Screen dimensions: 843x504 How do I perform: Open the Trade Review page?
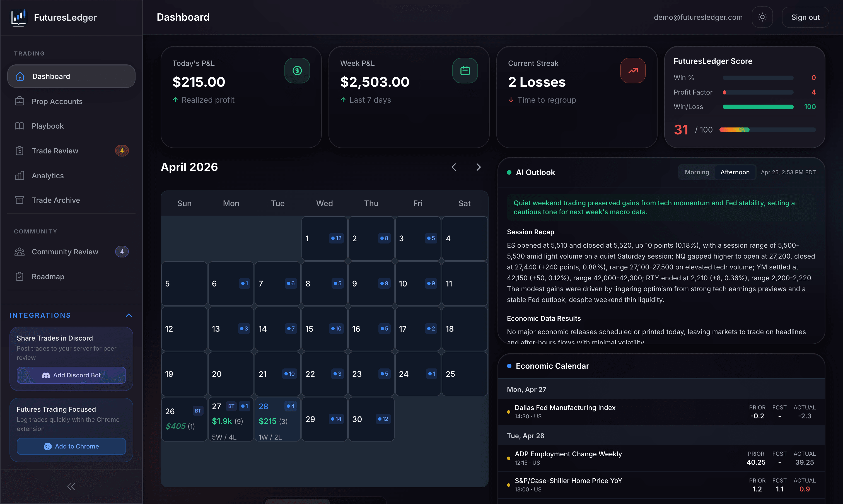tap(71, 151)
